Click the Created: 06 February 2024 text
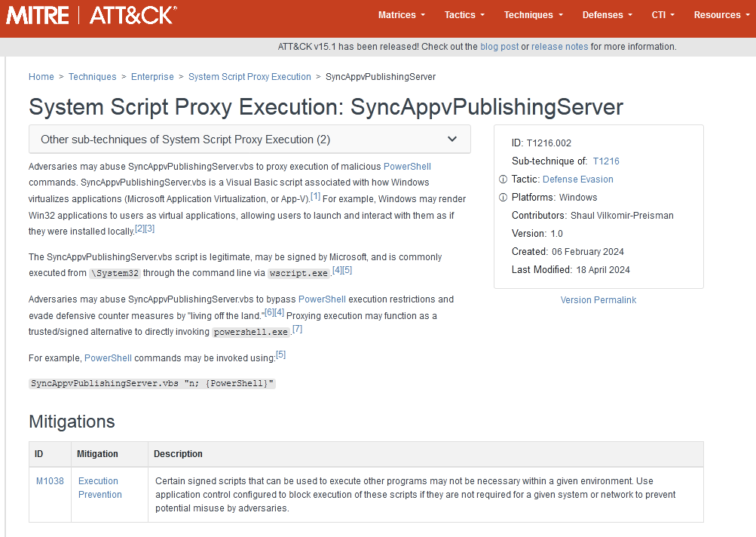The width and height of the screenshot is (756, 537). click(x=568, y=252)
